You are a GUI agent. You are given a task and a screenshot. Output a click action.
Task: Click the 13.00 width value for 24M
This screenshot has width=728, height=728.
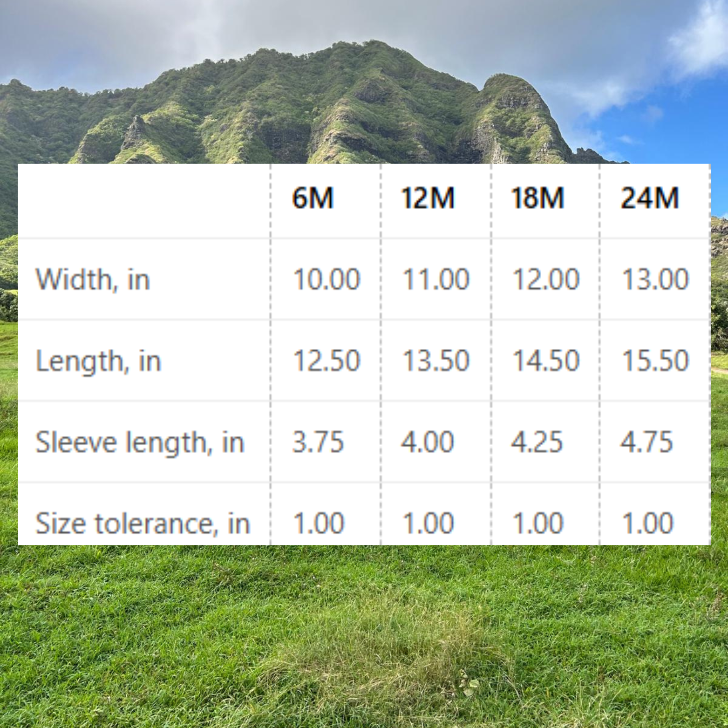[x=655, y=279]
